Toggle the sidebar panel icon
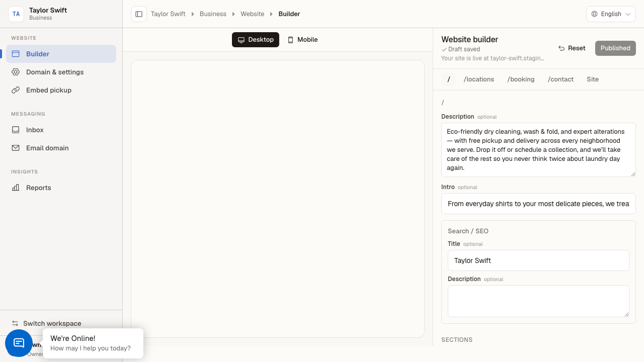This screenshot has width=644, height=362. point(139,14)
